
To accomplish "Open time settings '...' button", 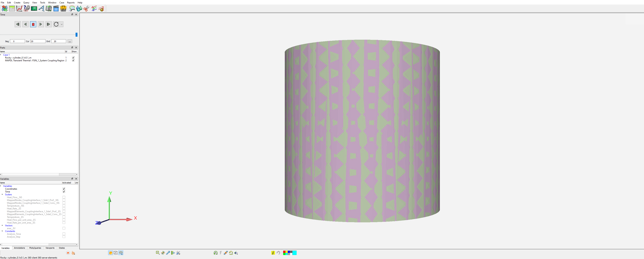I will (70, 41).
